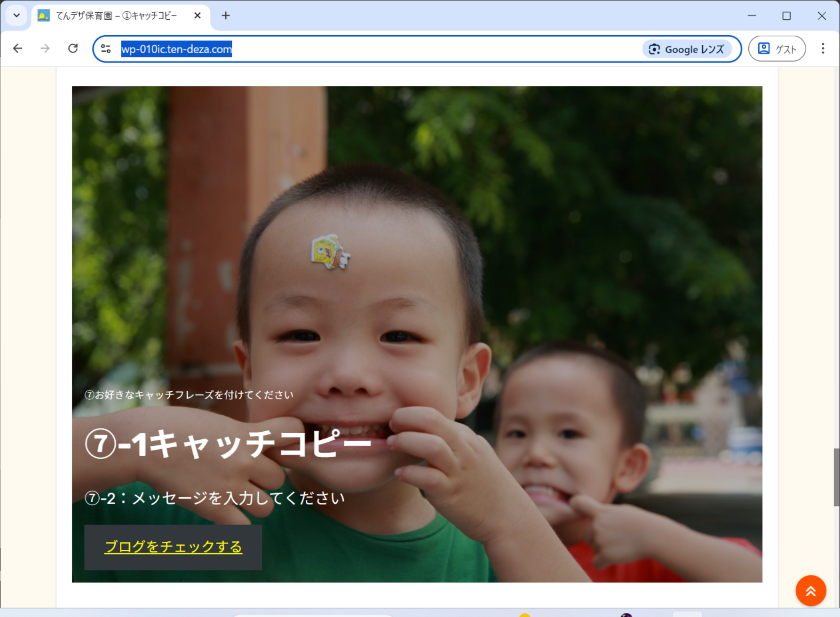View site information icon in address bar
The image size is (840, 617).
106,49
